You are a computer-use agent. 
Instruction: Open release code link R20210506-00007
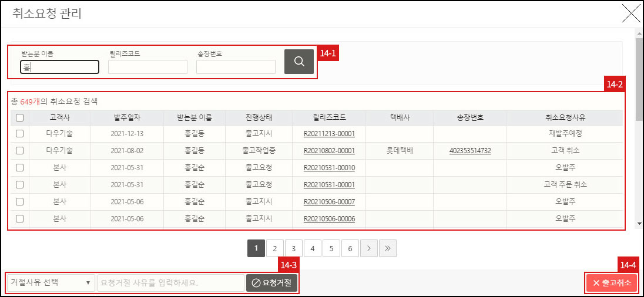(330, 202)
